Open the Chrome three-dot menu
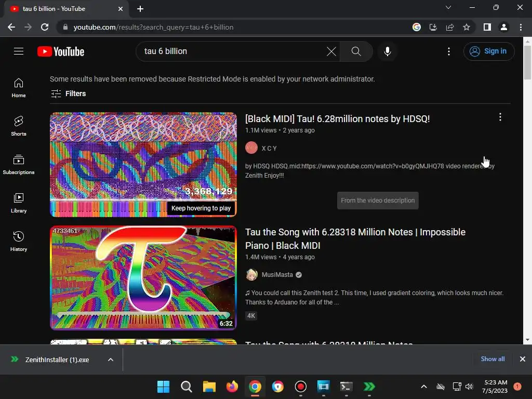This screenshot has width=532, height=399. pos(521,27)
